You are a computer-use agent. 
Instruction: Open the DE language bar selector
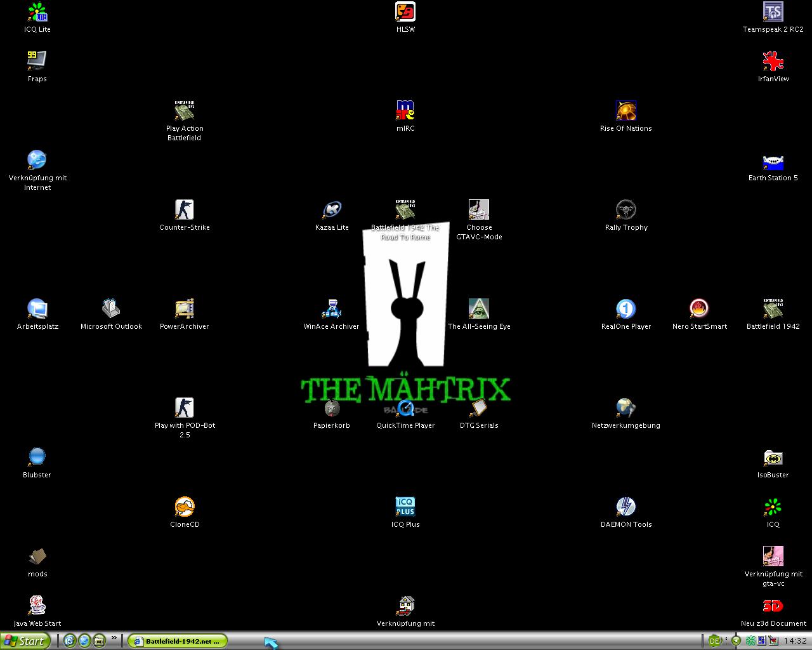[714, 641]
